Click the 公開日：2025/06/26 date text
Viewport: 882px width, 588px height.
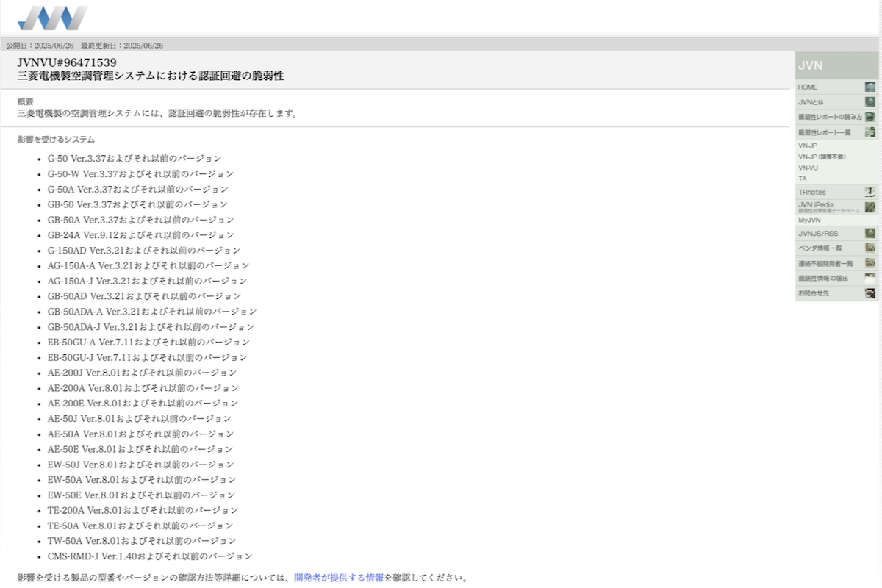coord(40,46)
